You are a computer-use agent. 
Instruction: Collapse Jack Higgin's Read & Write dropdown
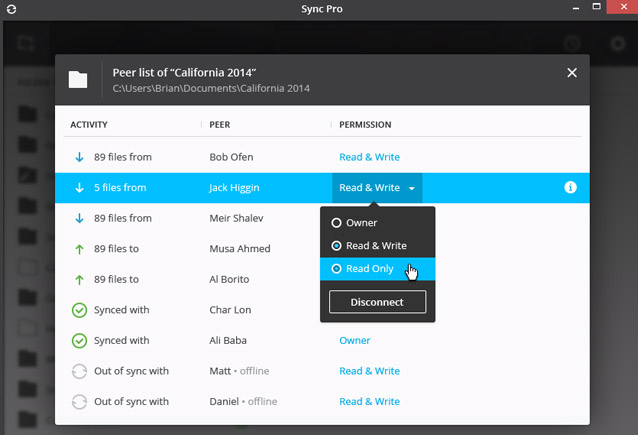(x=377, y=188)
